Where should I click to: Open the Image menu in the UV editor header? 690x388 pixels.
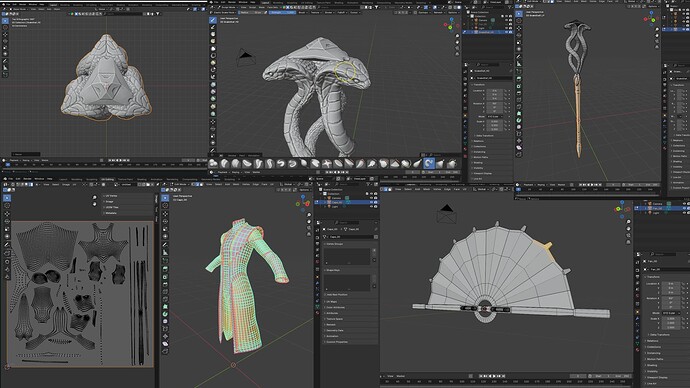(x=66, y=185)
